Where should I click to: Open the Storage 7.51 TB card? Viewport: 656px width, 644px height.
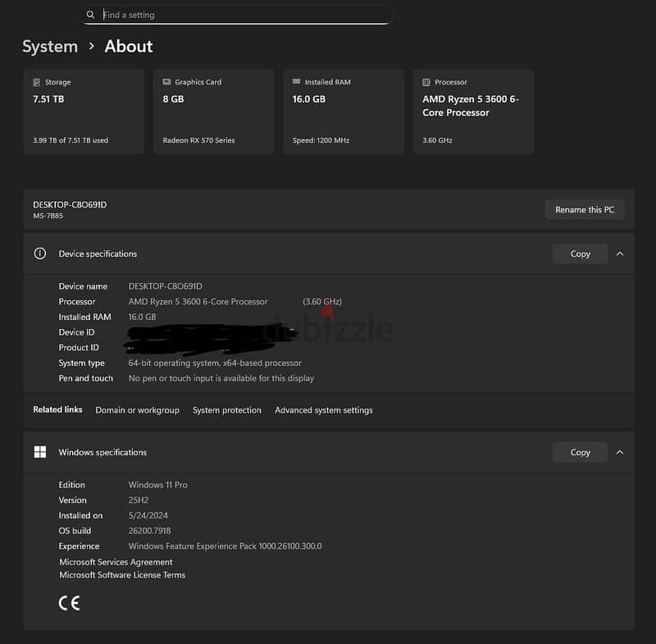[84, 112]
